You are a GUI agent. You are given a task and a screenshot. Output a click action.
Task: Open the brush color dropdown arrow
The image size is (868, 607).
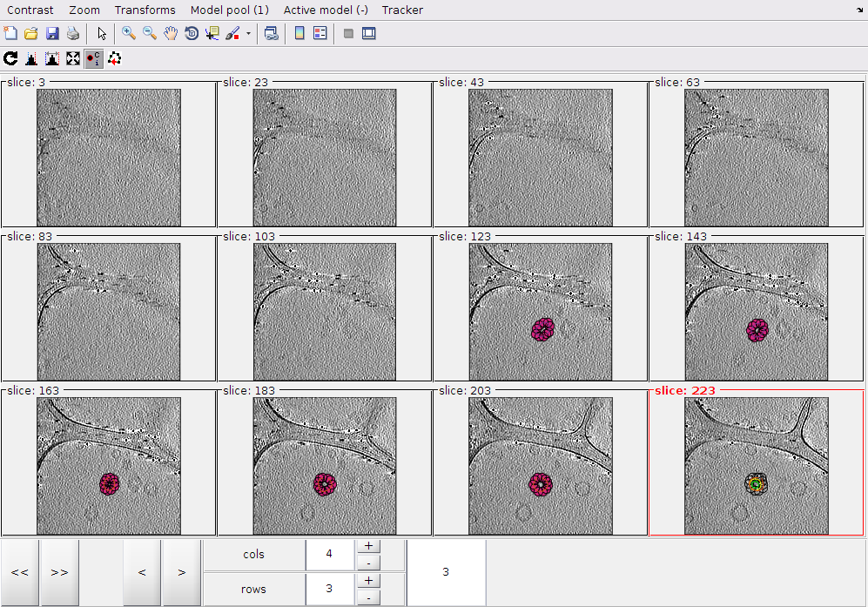click(x=248, y=34)
